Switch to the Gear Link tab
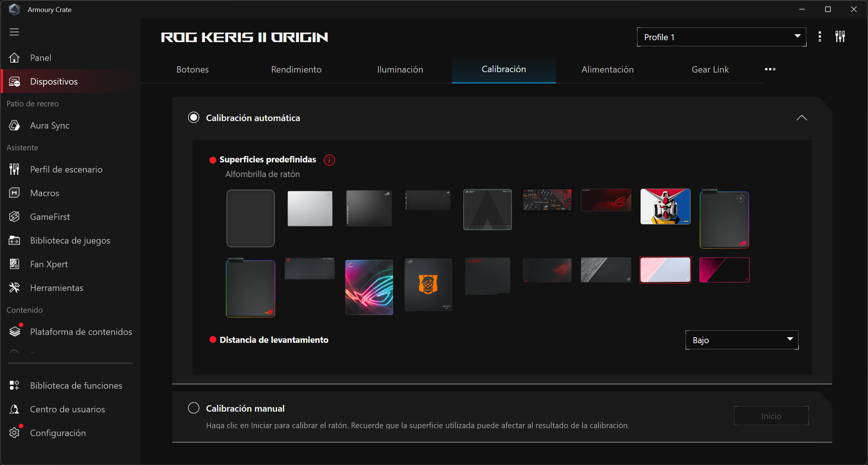The height and width of the screenshot is (465, 868). click(x=710, y=70)
